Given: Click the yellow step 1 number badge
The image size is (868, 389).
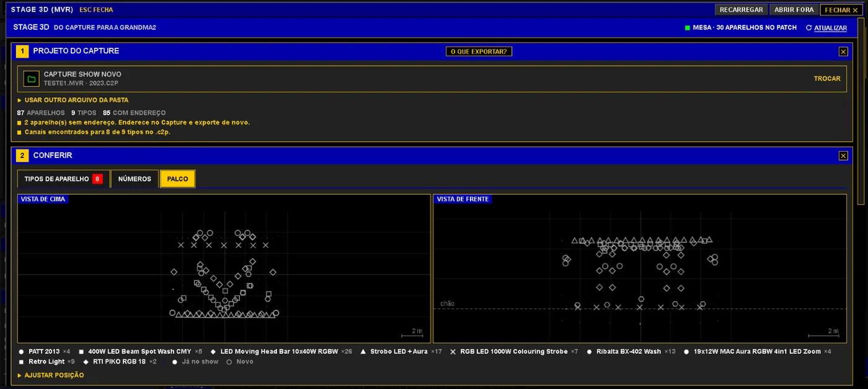Looking at the screenshot, I should (x=22, y=51).
